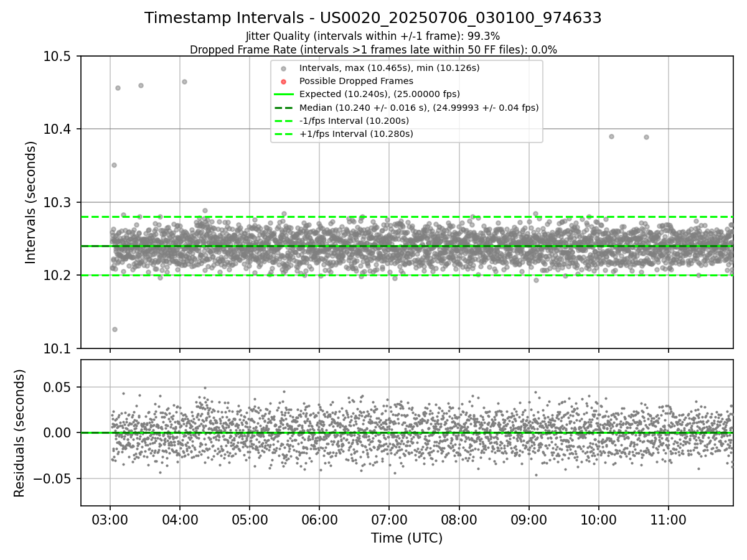Click the solid green line sample for Expected
Viewport: 747px width, 560px height.
point(283,95)
